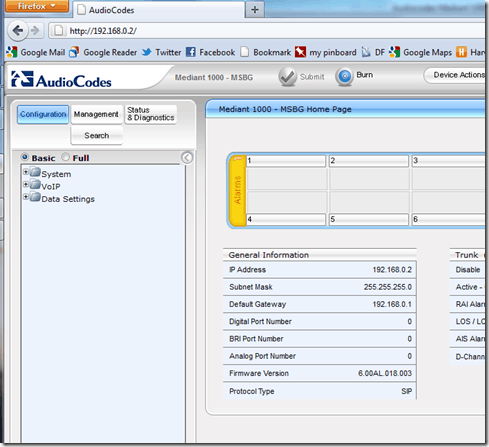
Task: Open the my pinboard bookmark
Action: pos(326,52)
